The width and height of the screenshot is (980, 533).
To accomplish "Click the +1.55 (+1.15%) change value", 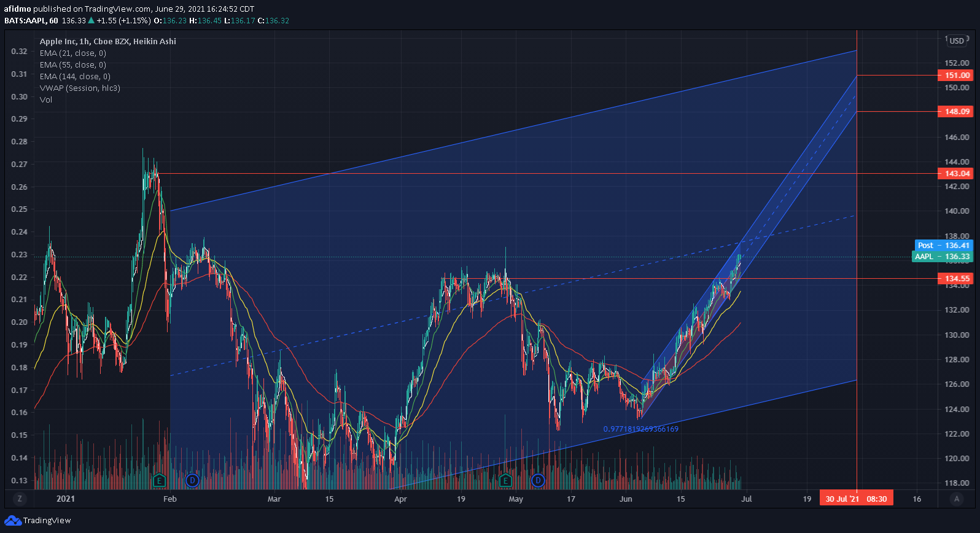I will pyautogui.click(x=123, y=20).
